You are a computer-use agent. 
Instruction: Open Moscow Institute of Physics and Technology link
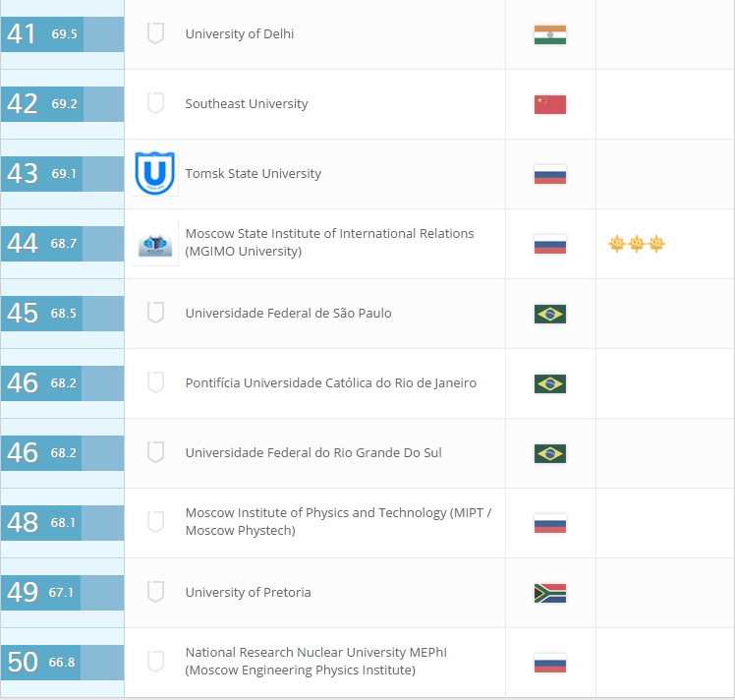pos(338,521)
